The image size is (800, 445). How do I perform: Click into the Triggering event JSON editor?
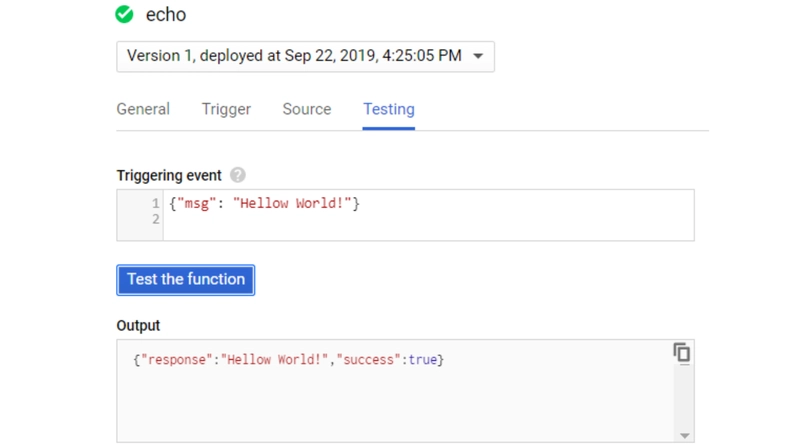pos(429,215)
